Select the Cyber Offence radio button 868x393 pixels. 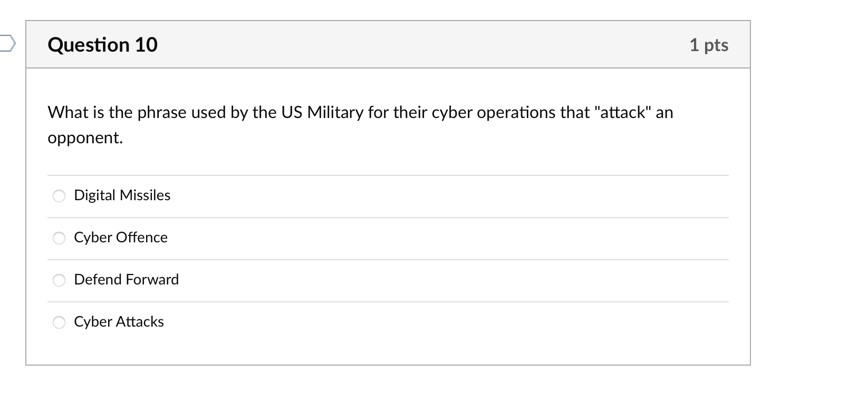pos(59,238)
